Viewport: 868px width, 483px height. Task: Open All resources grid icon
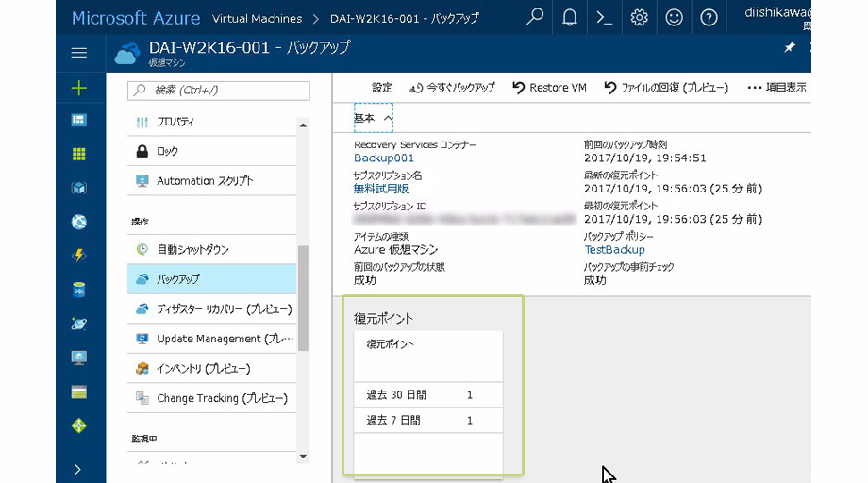[79, 154]
